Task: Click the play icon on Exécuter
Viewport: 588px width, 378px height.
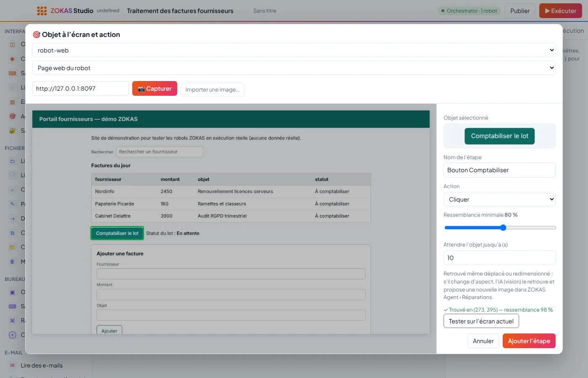Action: click(547, 11)
